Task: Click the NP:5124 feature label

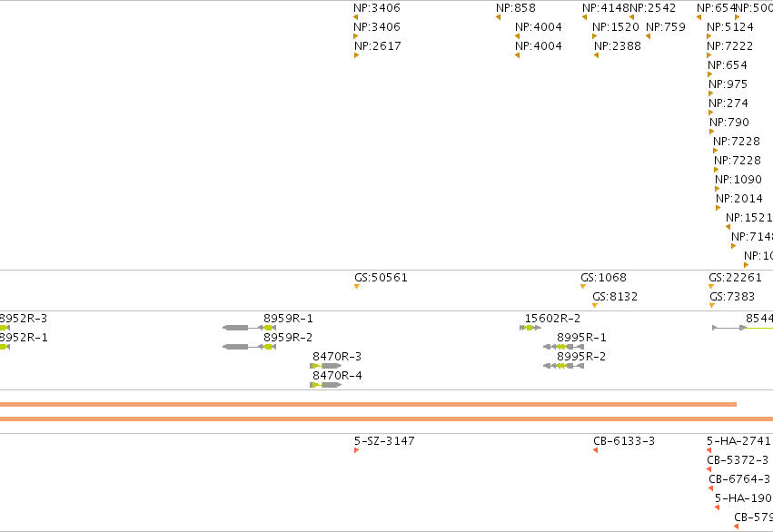Action: click(730, 27)
